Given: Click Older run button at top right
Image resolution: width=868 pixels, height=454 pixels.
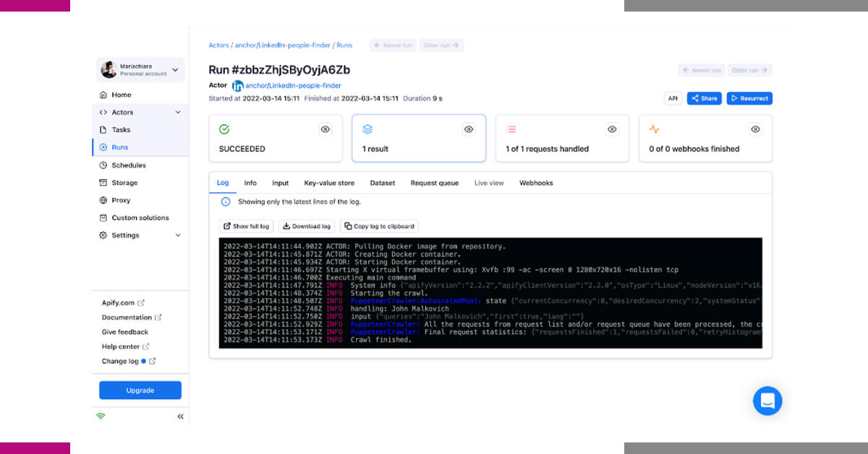Looking at the screenshot, I should pyautogui.click(x=750, y=70).
